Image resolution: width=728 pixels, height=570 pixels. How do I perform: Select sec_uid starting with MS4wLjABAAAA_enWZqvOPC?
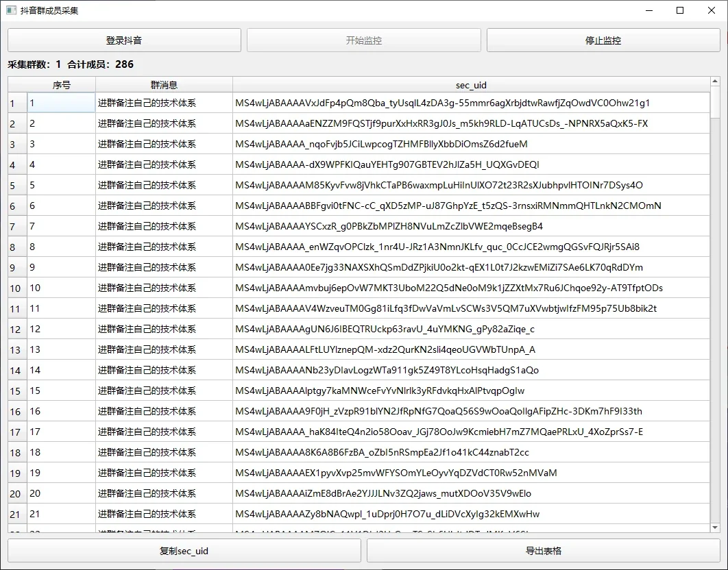pos(471,247)
